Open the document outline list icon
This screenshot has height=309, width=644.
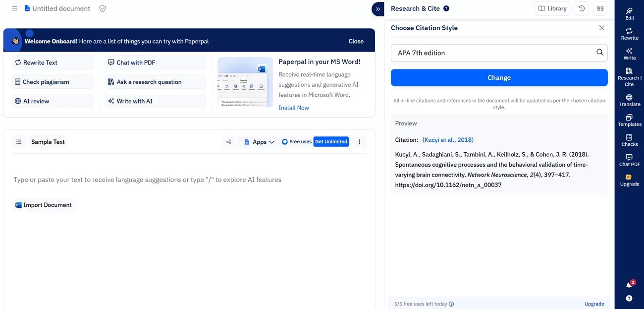point(19,142)
